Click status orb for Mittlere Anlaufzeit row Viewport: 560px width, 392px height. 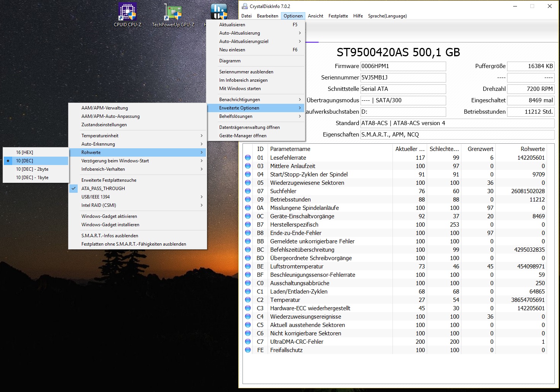248,166
